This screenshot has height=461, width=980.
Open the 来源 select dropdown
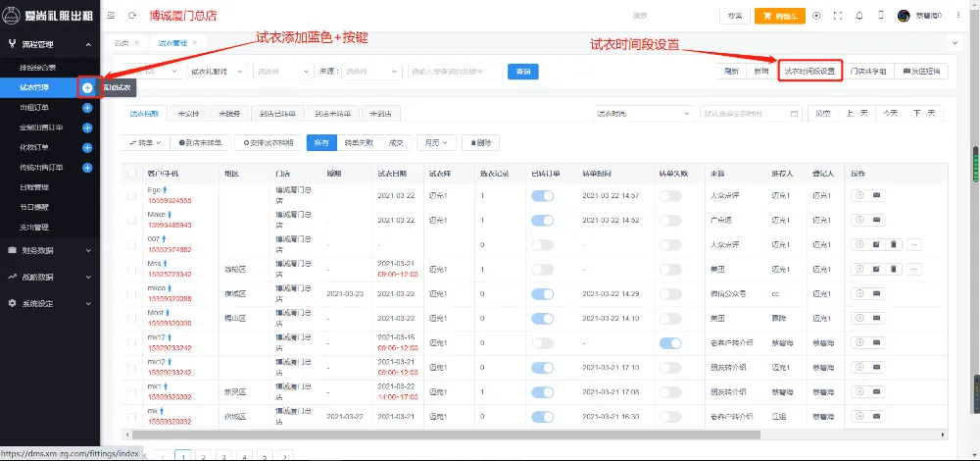click(x=371, y=72)
